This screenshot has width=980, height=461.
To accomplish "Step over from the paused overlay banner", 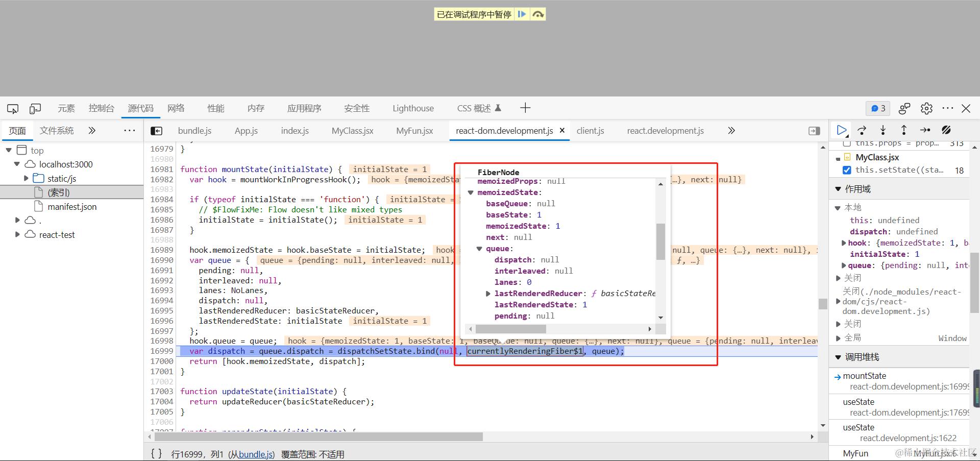I will click(x=538, y=14).
